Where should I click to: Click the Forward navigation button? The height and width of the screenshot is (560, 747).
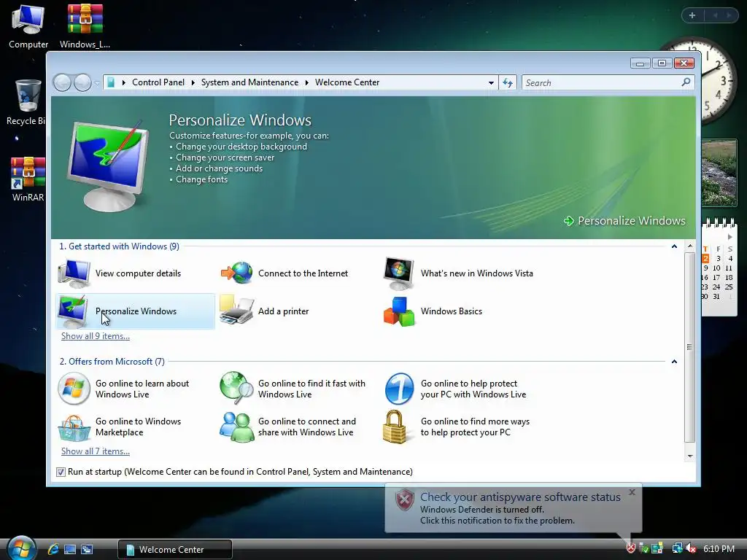pyautogui.click(x=82, y=83)
